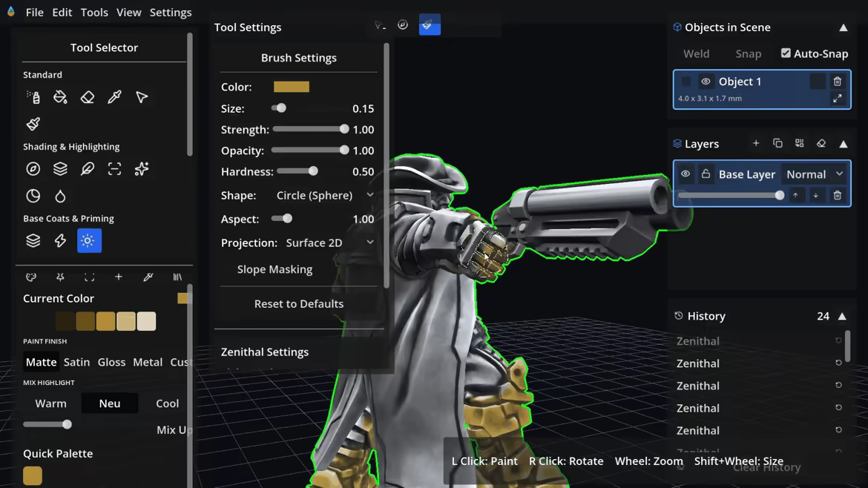Screen dimensions: 868x488
Task: Delete the Base Layer
Action: [x=838, y=195]
